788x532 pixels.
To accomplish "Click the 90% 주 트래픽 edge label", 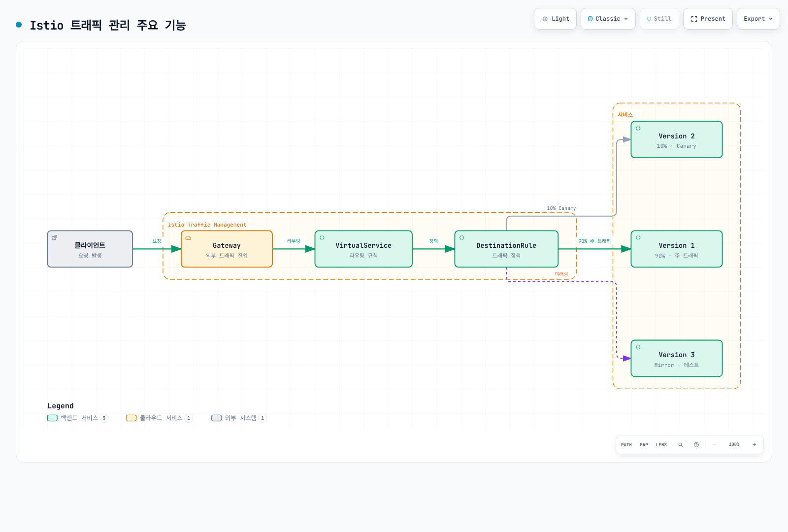I will pos(594,241).
